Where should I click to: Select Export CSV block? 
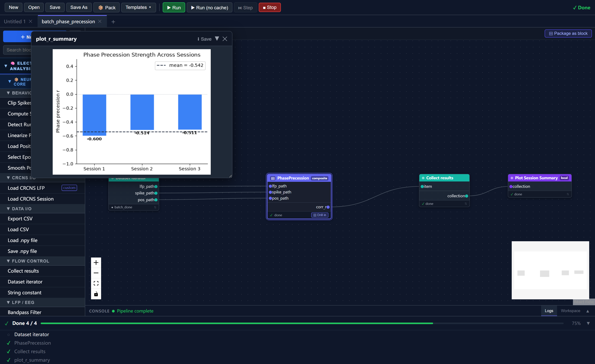pyautogui.click(x=42, y=218)
